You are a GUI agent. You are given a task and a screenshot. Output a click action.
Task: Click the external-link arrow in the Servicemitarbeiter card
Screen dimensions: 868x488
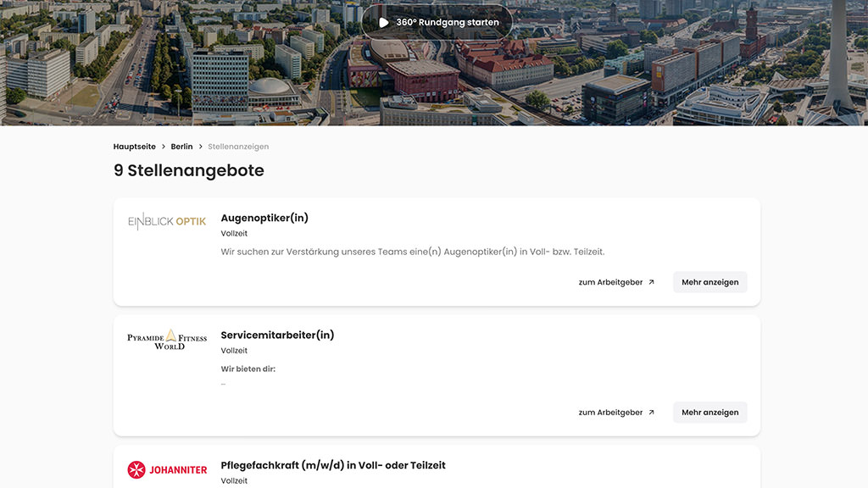(651, 413)
